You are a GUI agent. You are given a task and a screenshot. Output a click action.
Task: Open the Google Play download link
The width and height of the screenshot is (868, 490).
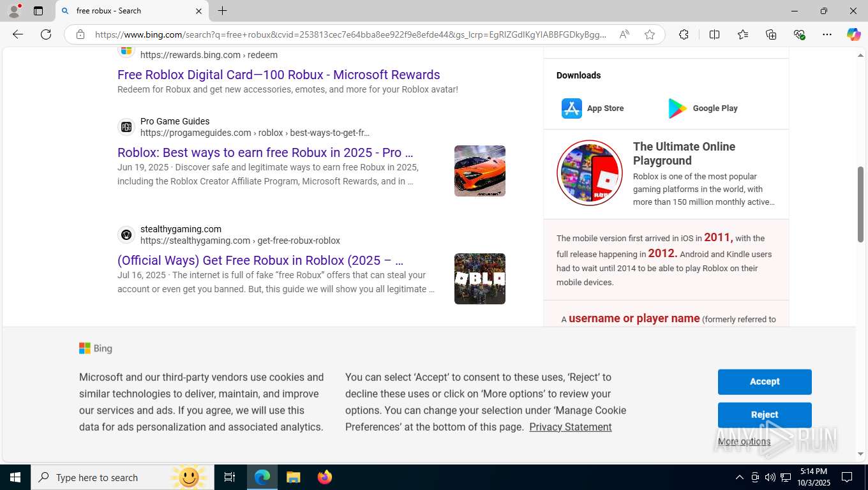tap(703, 108)
